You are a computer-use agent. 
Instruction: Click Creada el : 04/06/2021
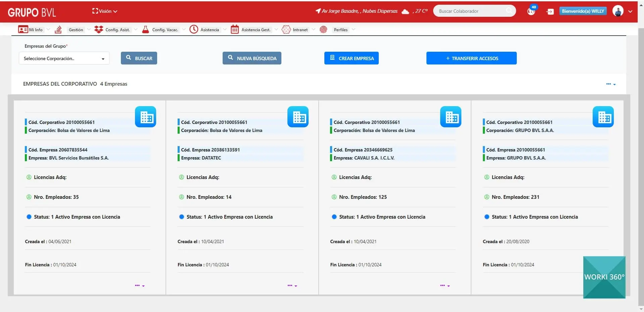[48, 241]
